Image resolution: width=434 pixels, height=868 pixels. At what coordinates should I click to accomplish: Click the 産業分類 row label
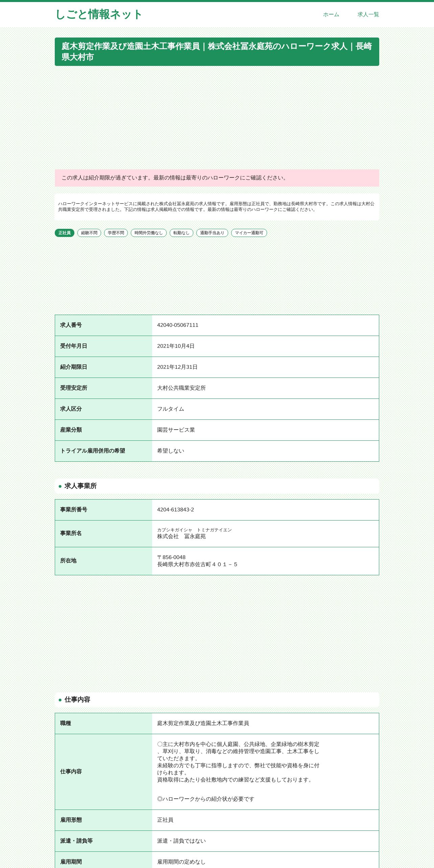(71, 430)
